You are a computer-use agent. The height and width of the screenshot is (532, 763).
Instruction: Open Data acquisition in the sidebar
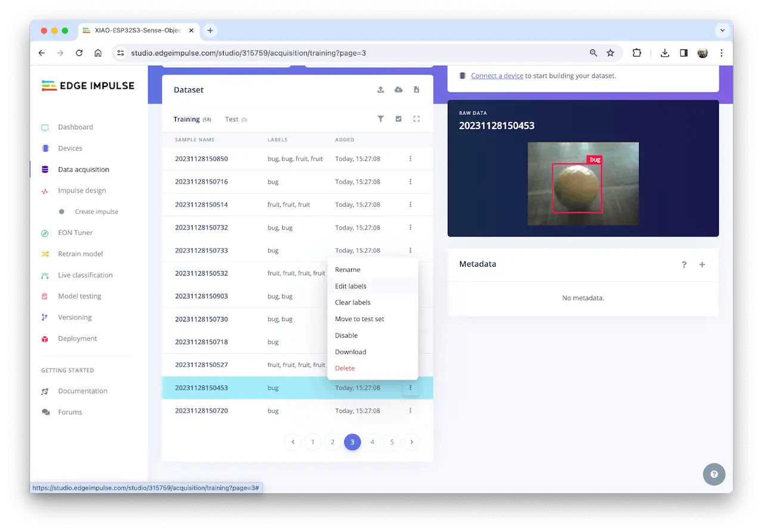click(83, 169)
